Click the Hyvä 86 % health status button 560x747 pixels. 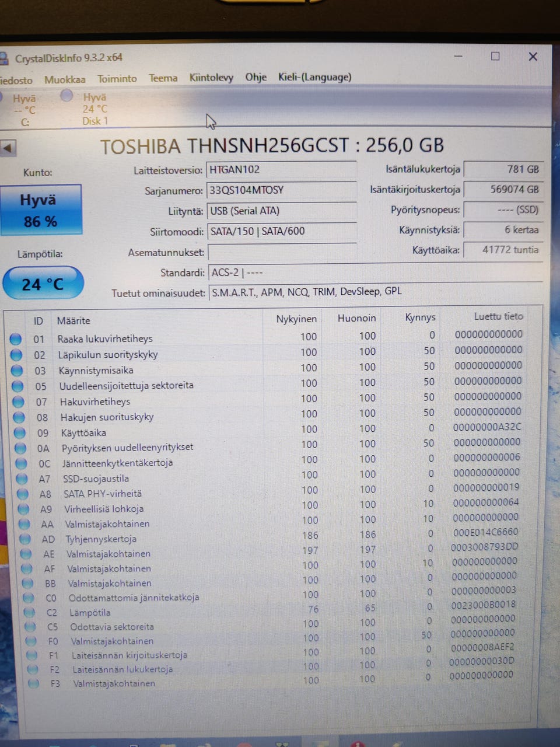coord(40,210)
